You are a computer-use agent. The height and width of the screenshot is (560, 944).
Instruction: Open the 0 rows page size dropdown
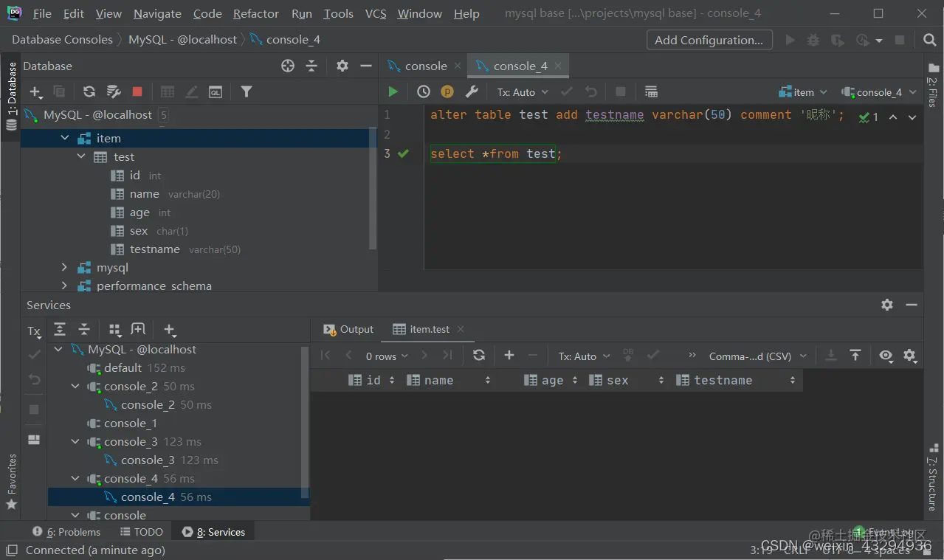tap(387, 356)
